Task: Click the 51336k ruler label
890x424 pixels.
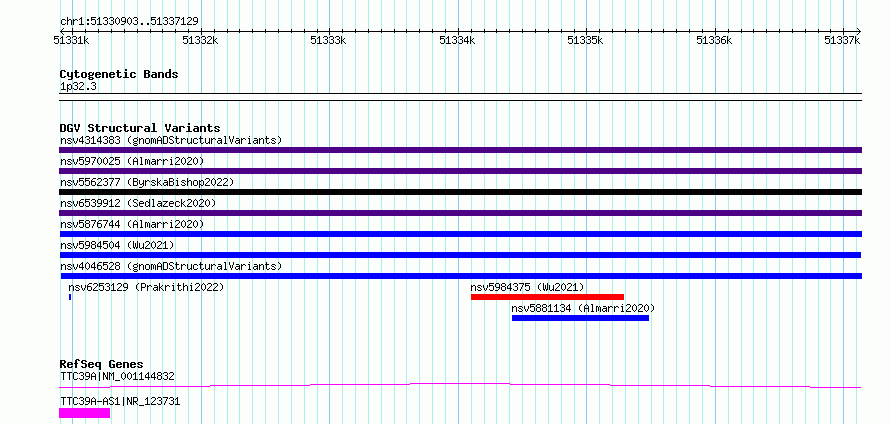Action: 715,40
